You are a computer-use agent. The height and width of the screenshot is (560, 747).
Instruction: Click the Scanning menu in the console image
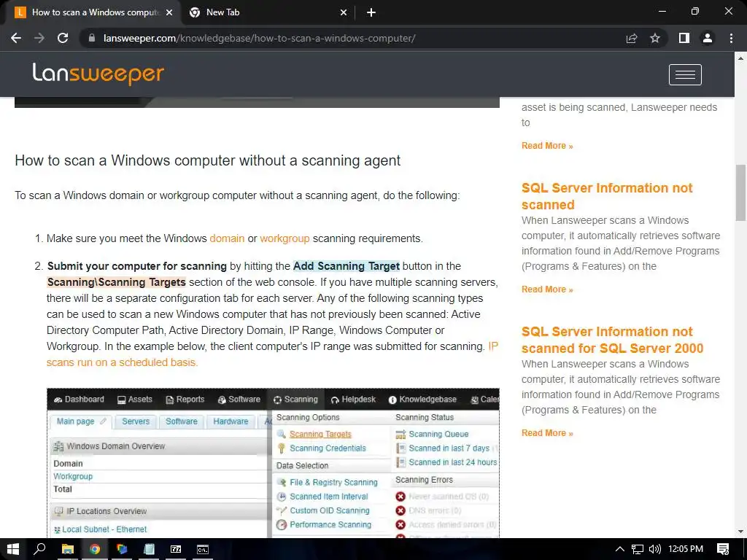click(x=295, y=400)
